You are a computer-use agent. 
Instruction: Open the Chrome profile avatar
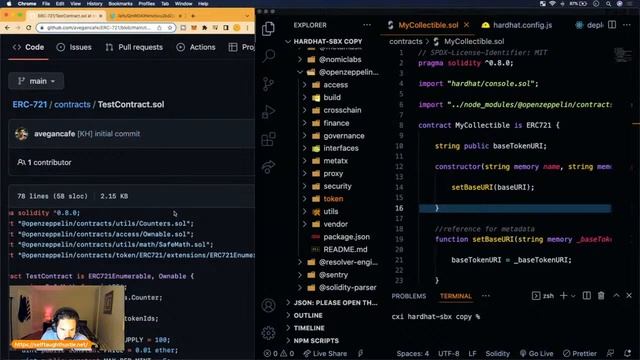click(237, 27)
